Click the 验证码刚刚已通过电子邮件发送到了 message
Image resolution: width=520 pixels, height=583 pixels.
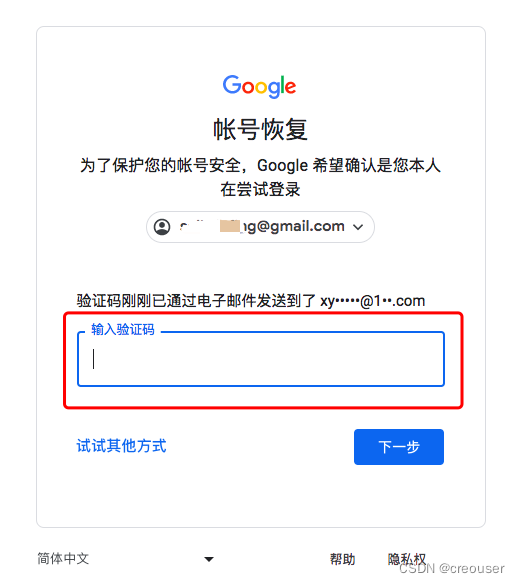coord(196,301)
